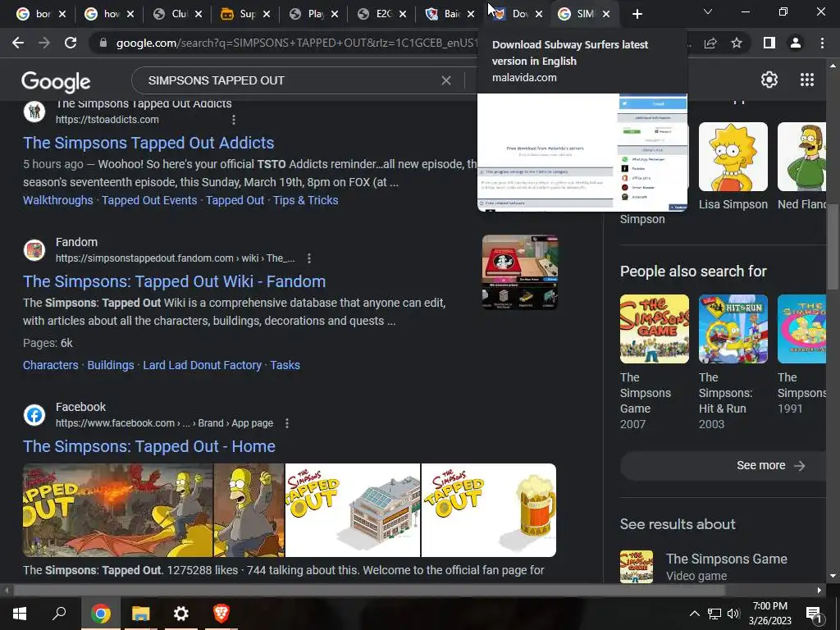The image size is (840, 630).
Task: Open Characters sitelink
Action: [x=50, y=365]
